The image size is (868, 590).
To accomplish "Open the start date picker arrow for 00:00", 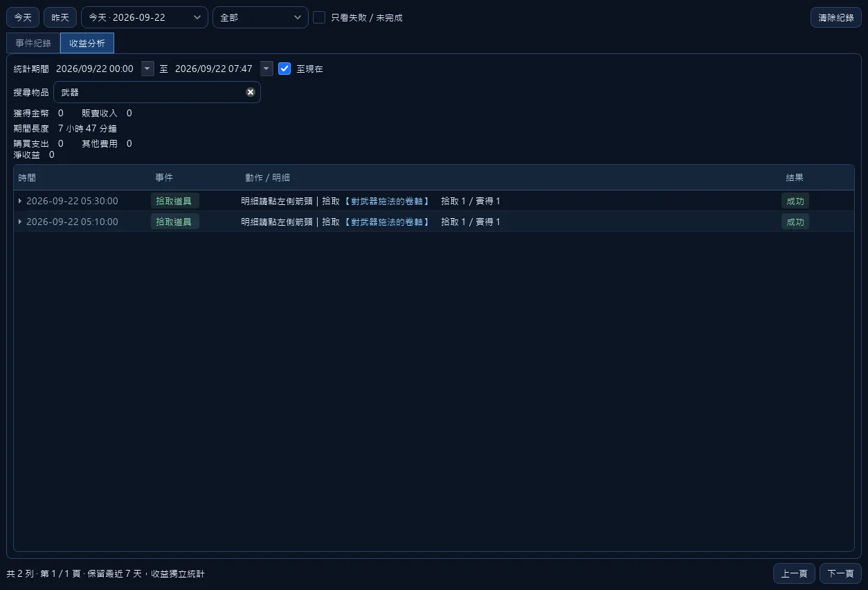I will [x=147, y=69].
